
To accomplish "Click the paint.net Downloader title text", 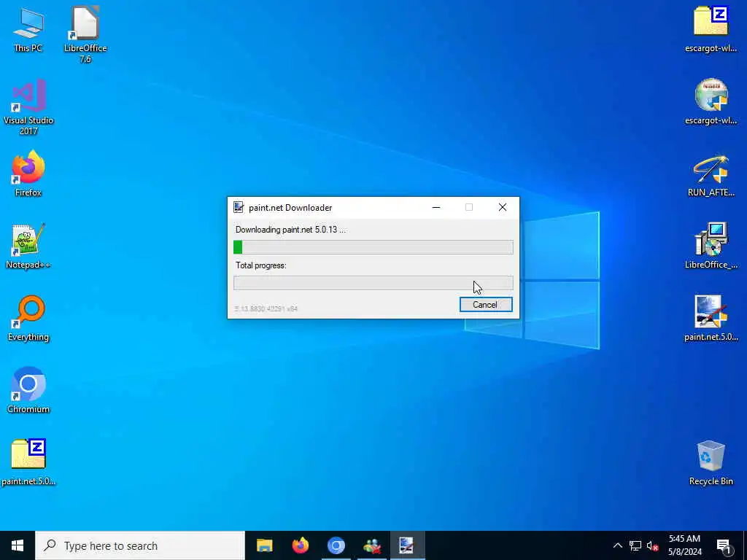I will [x=290, y=208].
